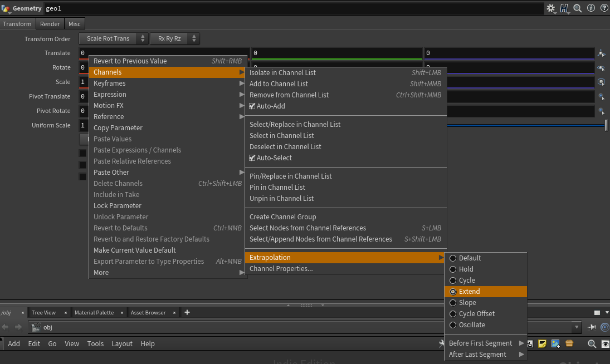This screenshot has height=364, width=610.
Task: Switch to the Render tab
Action: [50, 24]
